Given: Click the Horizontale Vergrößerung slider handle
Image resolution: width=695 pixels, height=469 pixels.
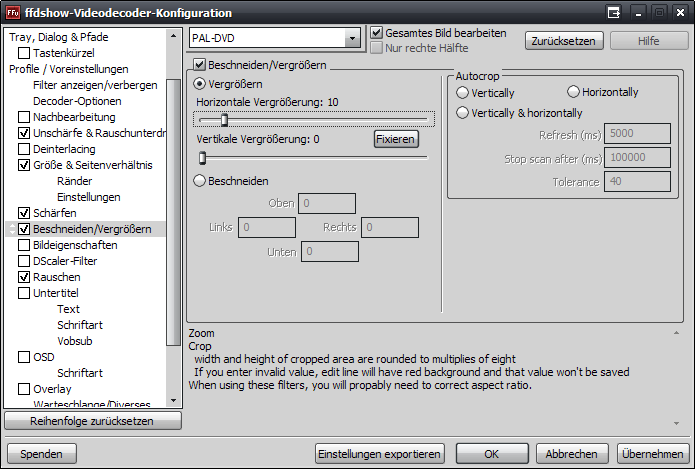Looking at the screenshot, I should (224, 120).
